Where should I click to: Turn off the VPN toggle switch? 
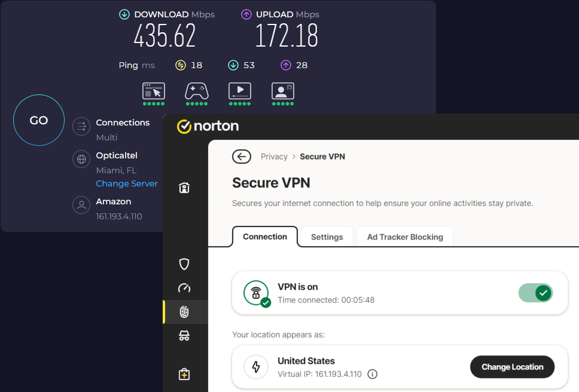tap(535, 293)
